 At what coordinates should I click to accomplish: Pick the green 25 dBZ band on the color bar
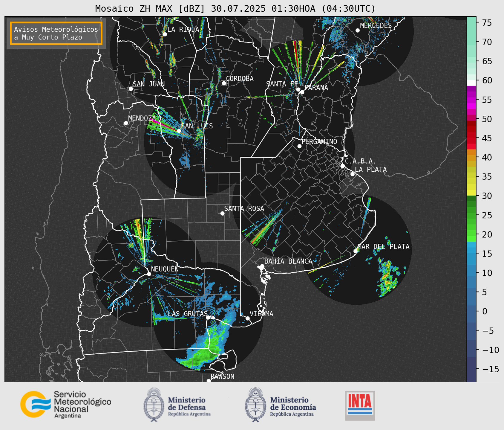tap(471, 215)
